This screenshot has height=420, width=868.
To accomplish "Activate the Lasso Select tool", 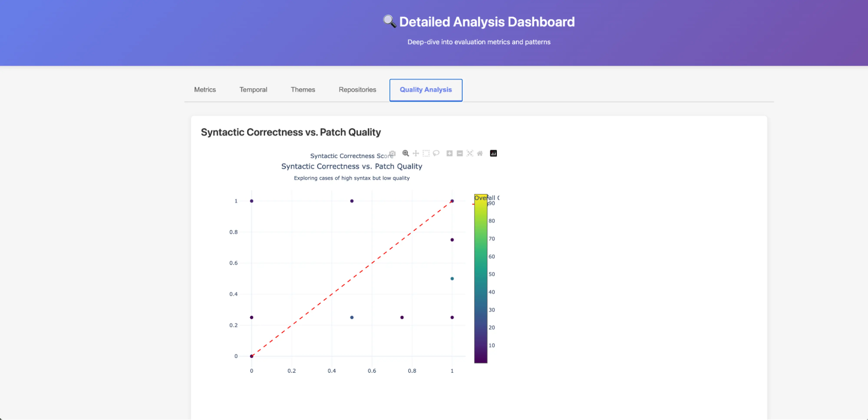I will pyautogui.click(x=436, y=153).
